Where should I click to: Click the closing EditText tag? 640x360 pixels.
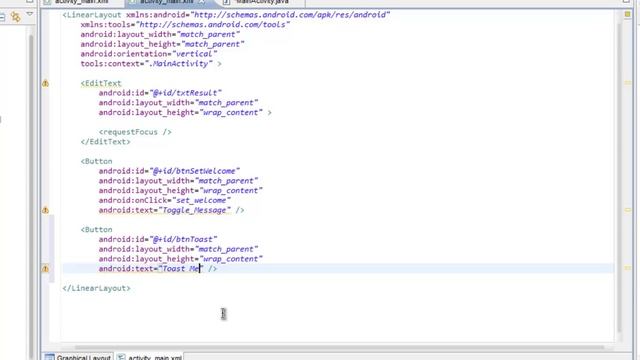105,142
